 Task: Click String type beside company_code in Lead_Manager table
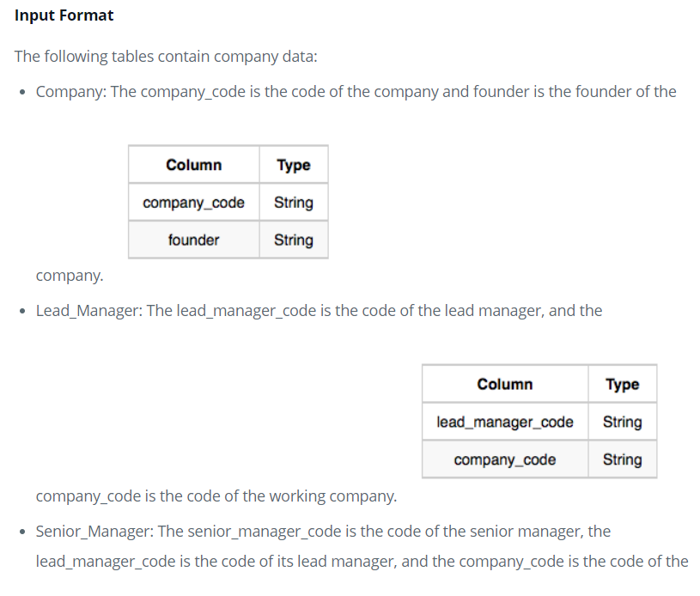(x=623, y=459)
